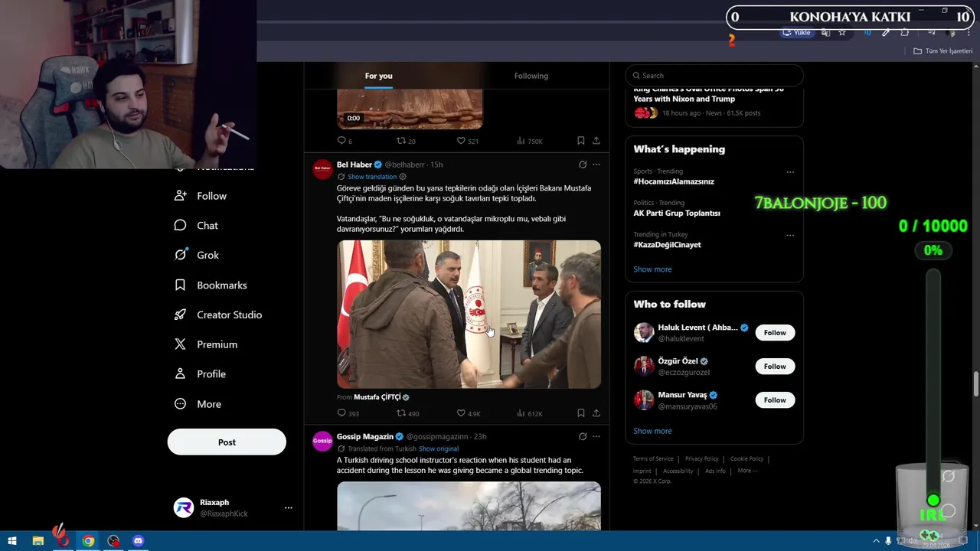Viewport: 980px width, 551px height.
Task: View analytics of Bel Haber post 612K
Action: [529, 413]
